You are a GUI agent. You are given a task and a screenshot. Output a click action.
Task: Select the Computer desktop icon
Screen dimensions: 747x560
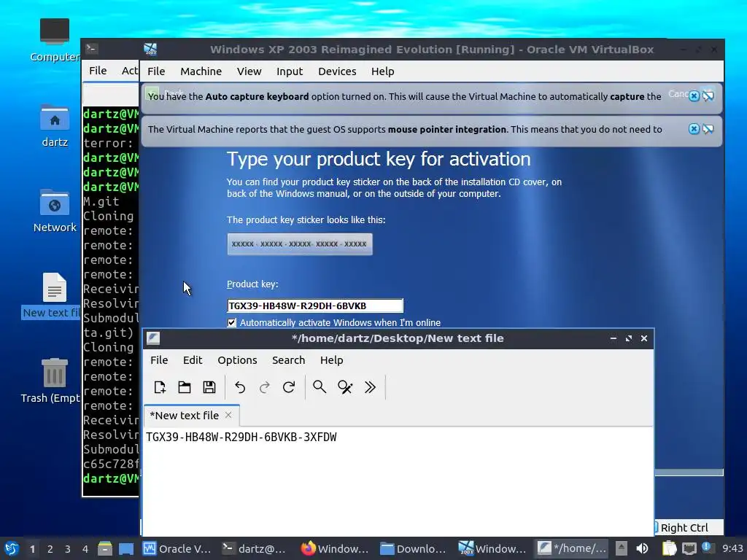point(54,40)
